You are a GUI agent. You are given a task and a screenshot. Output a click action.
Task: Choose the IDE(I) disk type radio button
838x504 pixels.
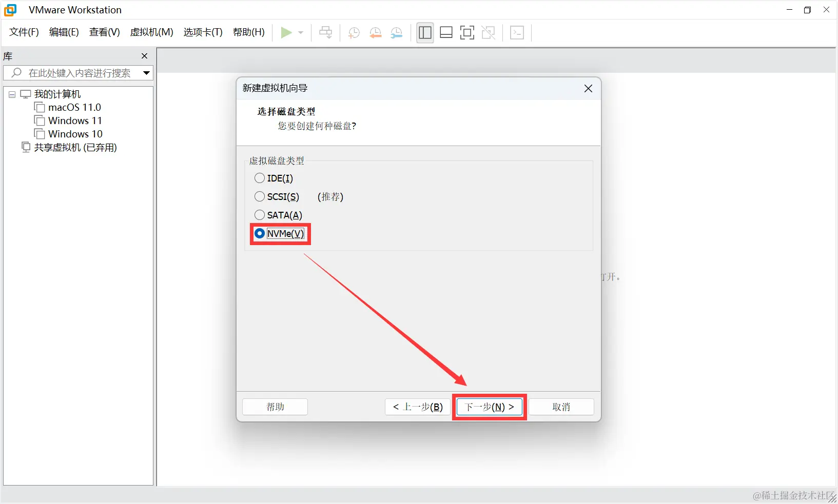(260, 178)
